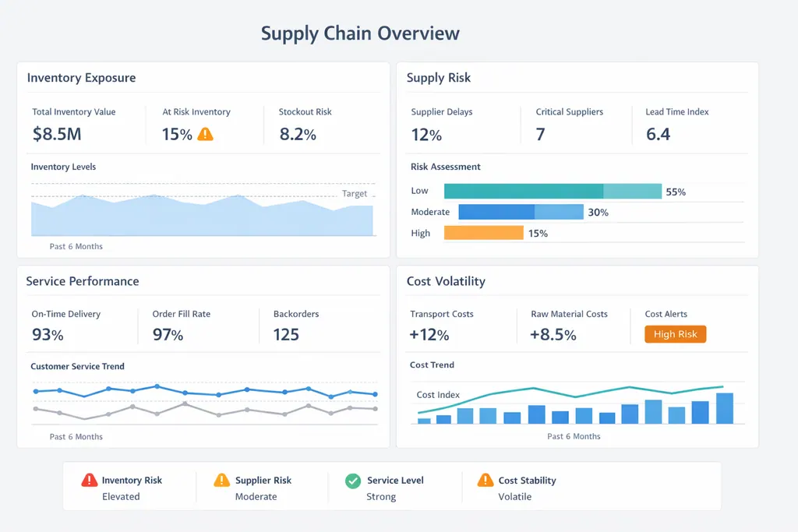Click the Critical Suppliers count 7
The height and width of the screenshot is (532, 798).
(x=540, y=134)
